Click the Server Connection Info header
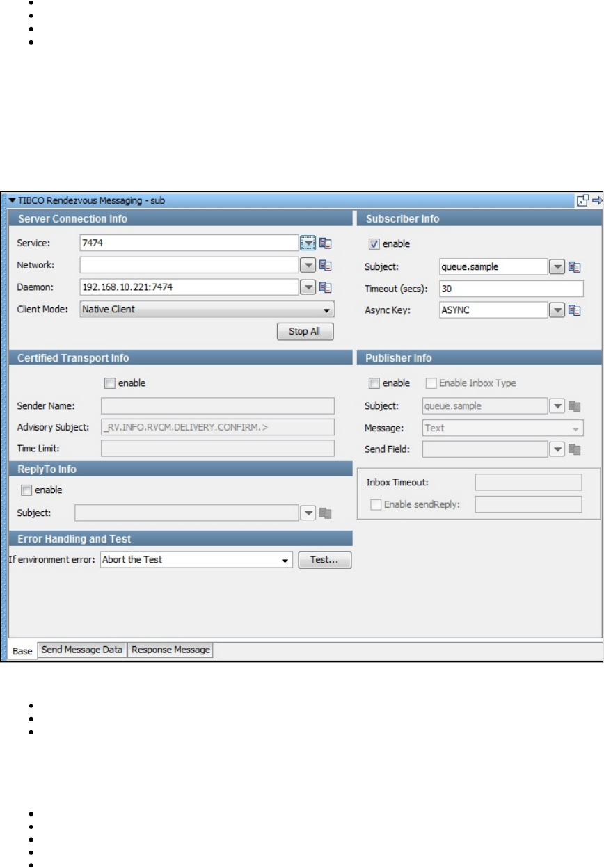The width and height of the screenshot is (604, 868). 181,219
